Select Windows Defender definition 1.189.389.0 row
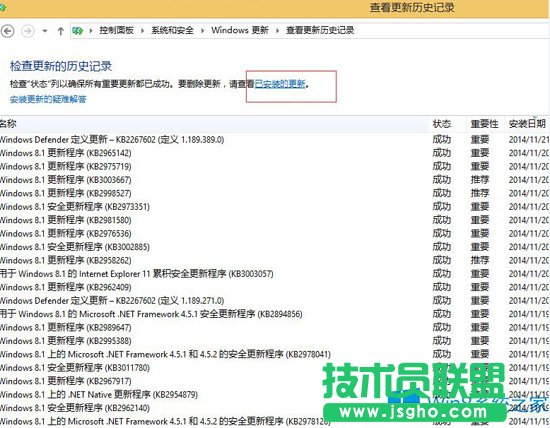Viewport: 550px width, 428px height. (x=275, y=140)
